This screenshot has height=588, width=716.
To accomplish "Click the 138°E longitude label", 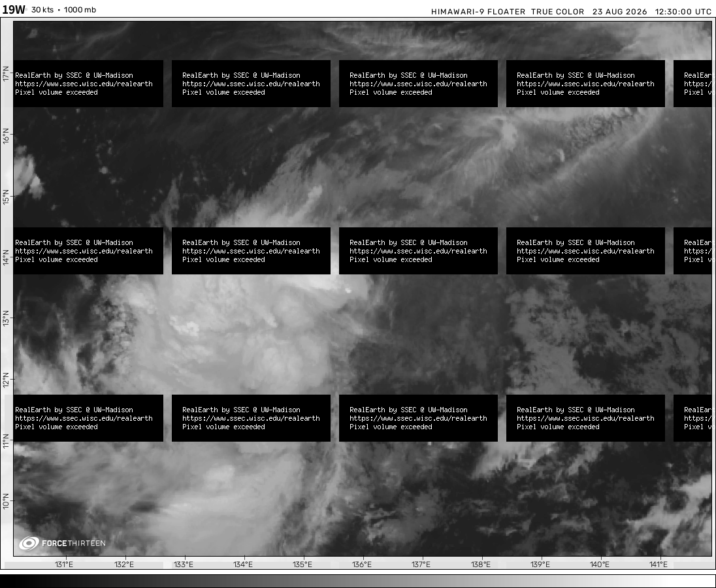I will (x=481, y=564).
